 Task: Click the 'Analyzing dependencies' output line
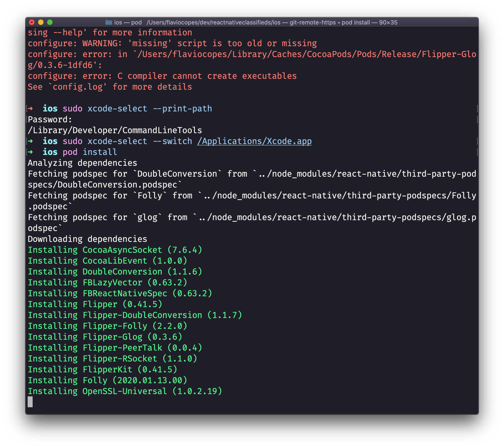(82, 163)
